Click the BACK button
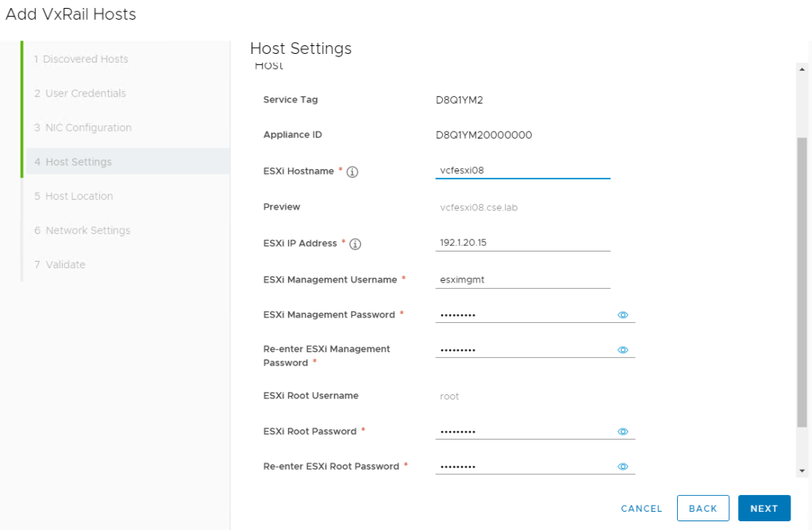 tap(702, 509)
